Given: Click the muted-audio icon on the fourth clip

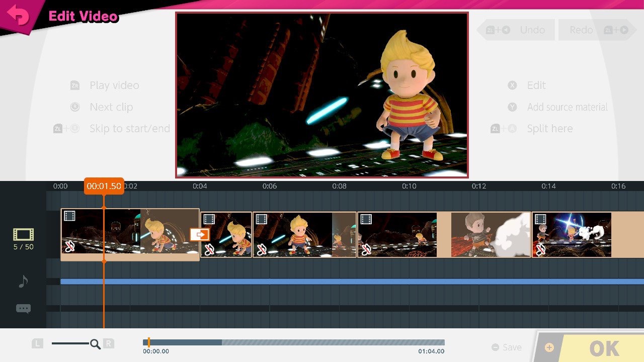Looking at the screenshot, I should (366, 249).
